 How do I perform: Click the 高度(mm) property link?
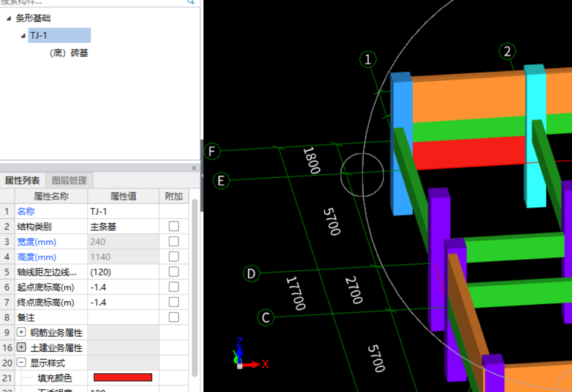tap(36, 257)
